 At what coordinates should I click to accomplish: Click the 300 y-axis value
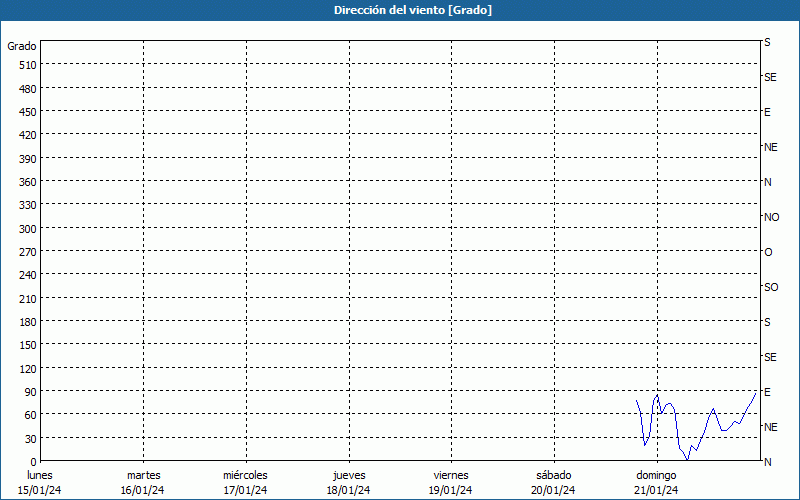tap(28, 229)
